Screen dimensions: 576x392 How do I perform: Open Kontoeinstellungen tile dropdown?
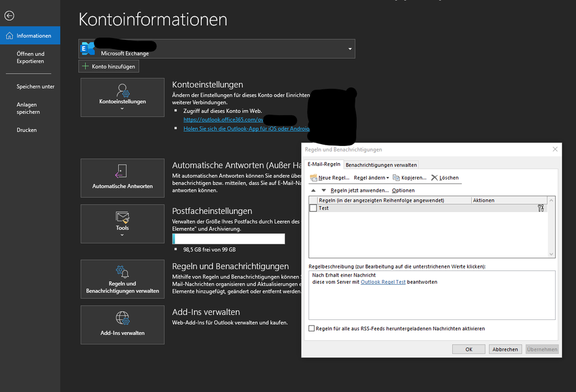(122, 97)
